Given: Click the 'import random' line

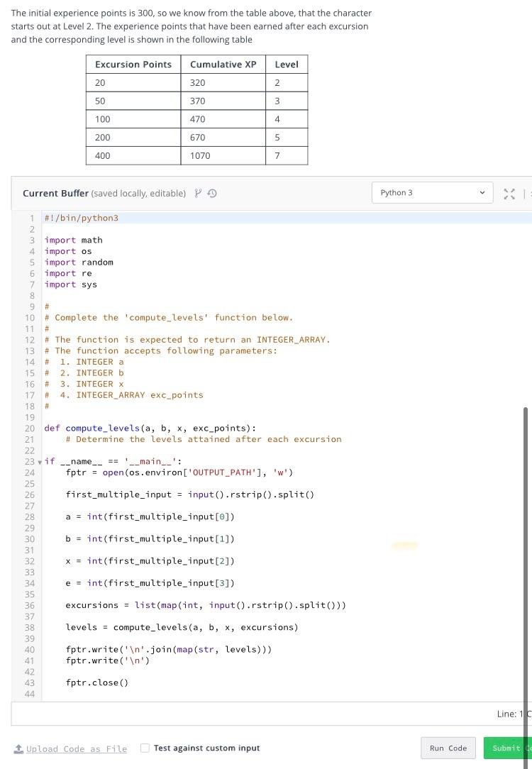Looking at the screenshot, I should click(x=79, y=262).
